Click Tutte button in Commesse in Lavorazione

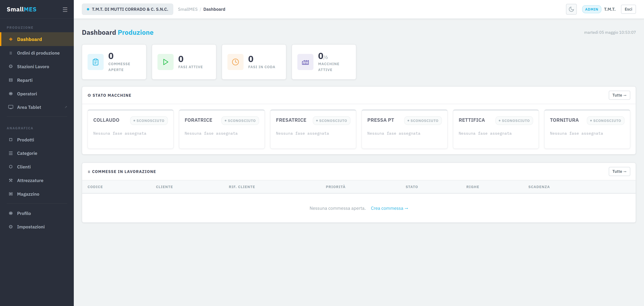click(619, 171)
